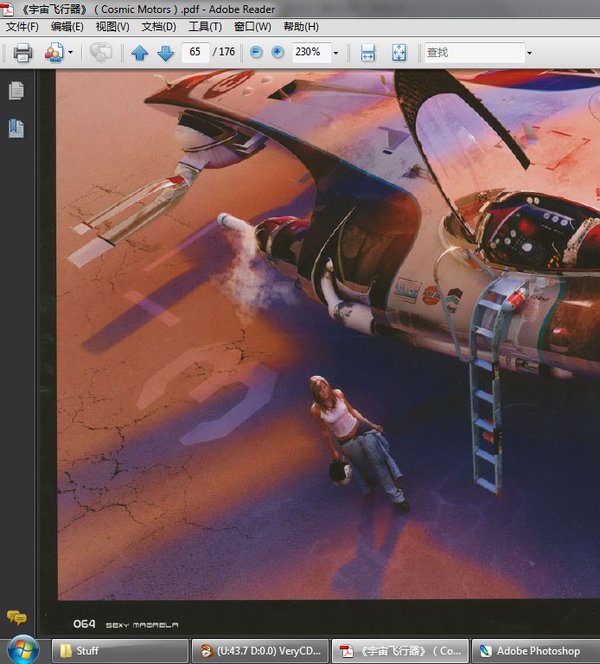
Task: Click the Windows Start orb
Action: click(x=23, y=650)
